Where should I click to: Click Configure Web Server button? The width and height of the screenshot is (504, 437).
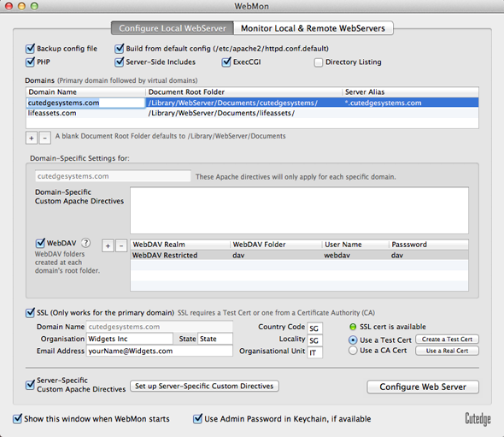[x=423, y=387]
